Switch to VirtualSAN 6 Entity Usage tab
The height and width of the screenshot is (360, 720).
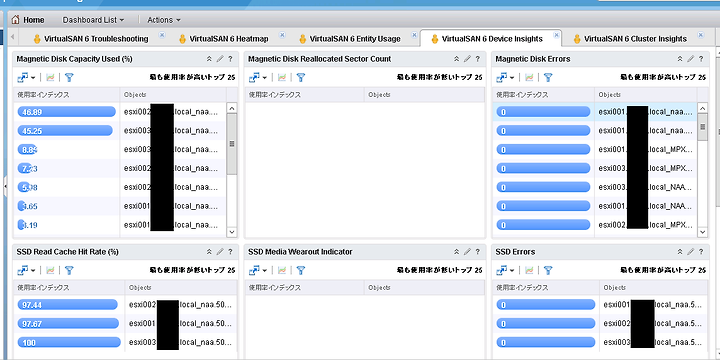coord(349,39)
